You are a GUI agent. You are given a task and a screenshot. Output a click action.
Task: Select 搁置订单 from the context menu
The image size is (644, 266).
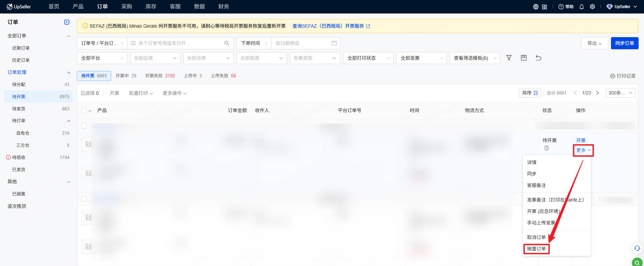coord(536,249)
